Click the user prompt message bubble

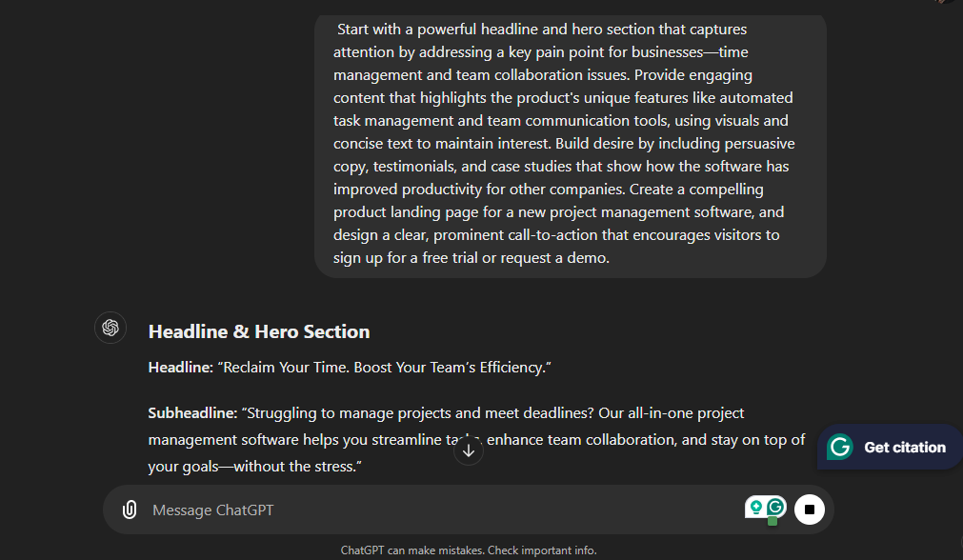point(570,146)
